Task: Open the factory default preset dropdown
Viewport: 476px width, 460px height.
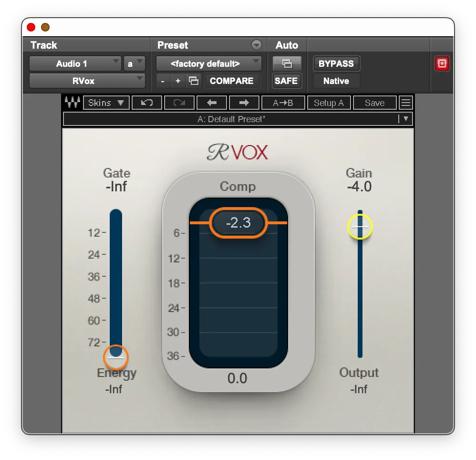Action: tap(208, 63)
